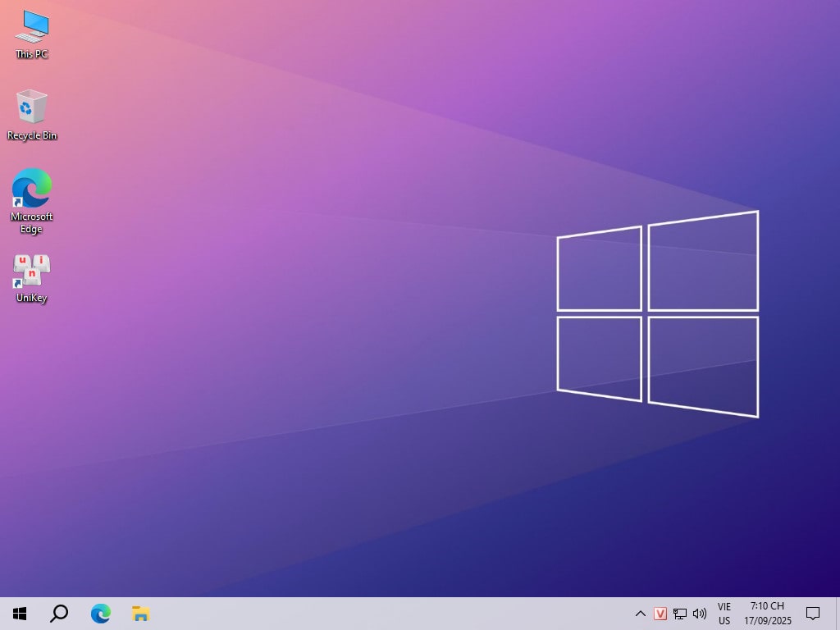840x630 pixels.
Task: Select the Microsoft Edge desktop shortcut
Action: pyautogui.click(x=32, y=201)
